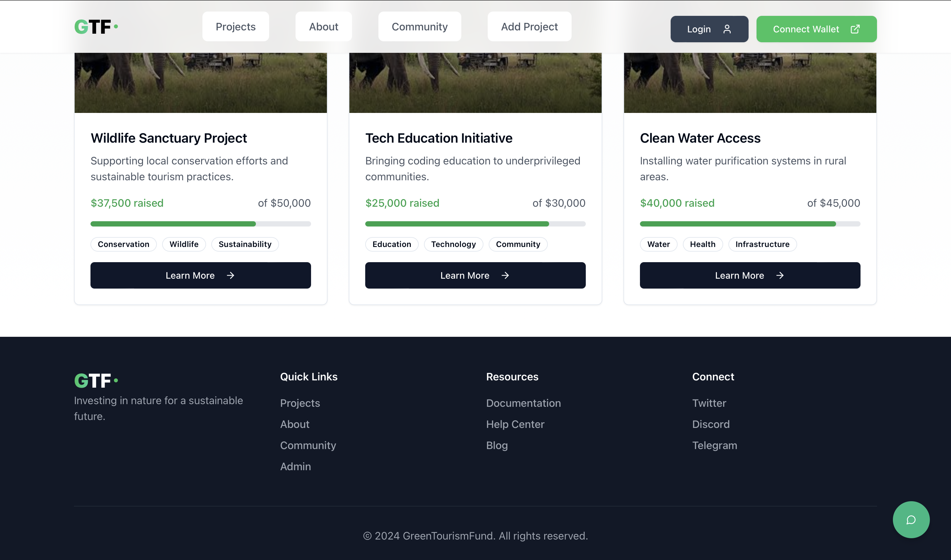
Task: Select the Community nav item in header
Action: 419,26
